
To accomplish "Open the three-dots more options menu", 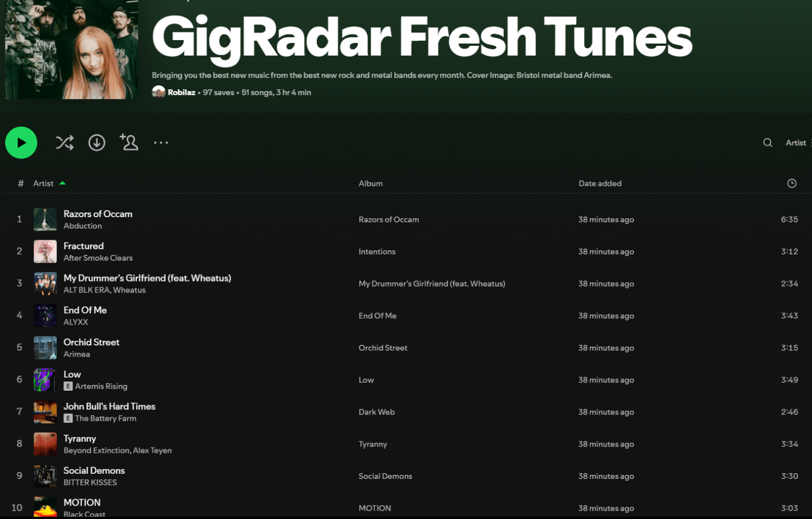I will click(161, 143).
